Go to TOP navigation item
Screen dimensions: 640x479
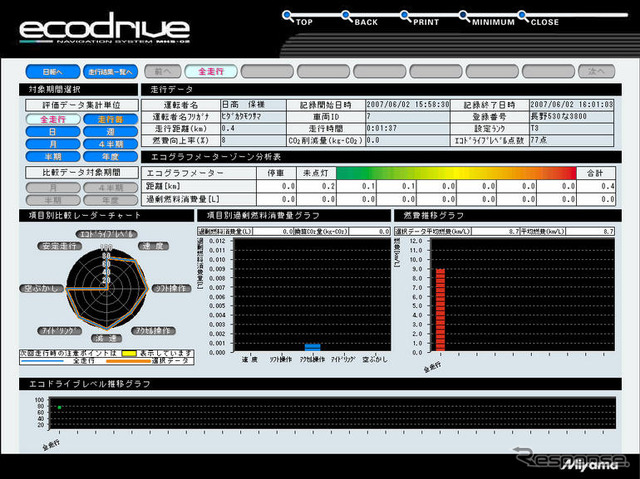[x=298, y=19]
